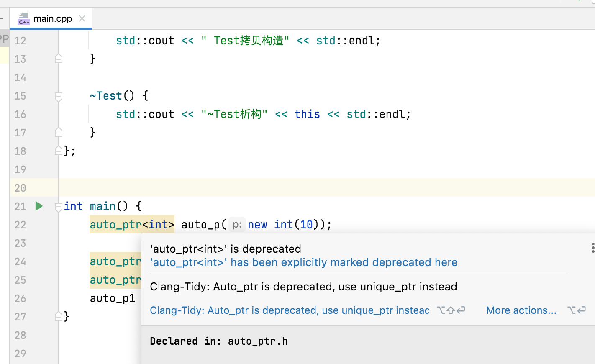595x364 pixels.
Task: Click class closing fold marker on line 18
Action: (59, 151)
